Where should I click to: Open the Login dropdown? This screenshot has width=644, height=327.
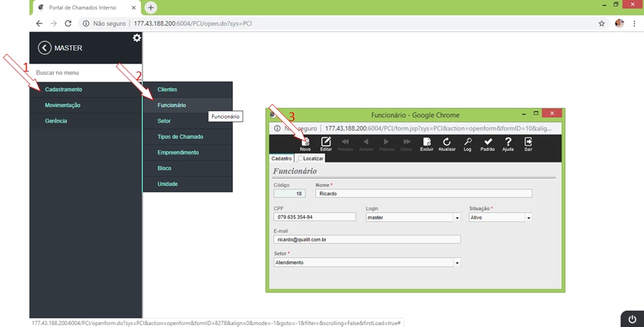click(x=457, y=217)
